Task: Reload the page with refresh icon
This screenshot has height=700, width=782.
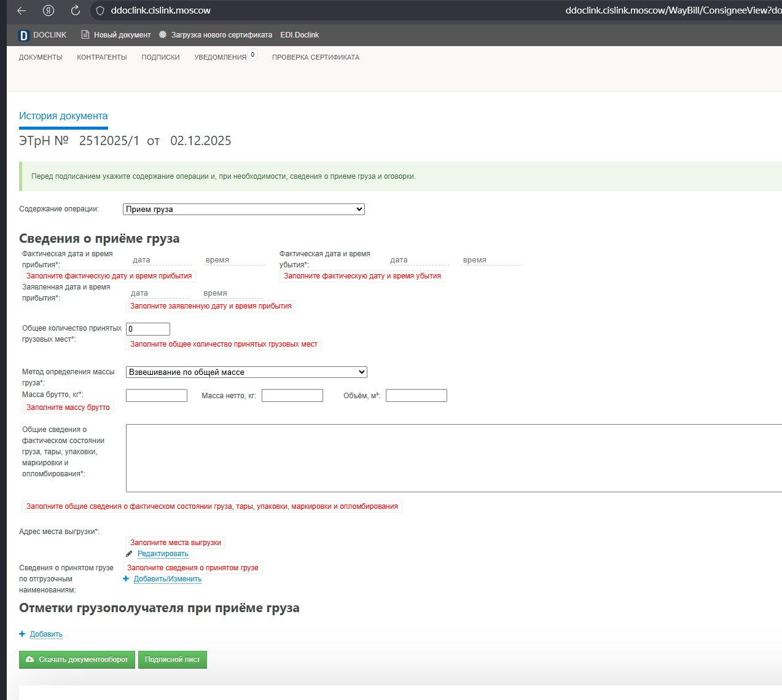Action: (x=76, y=10)
